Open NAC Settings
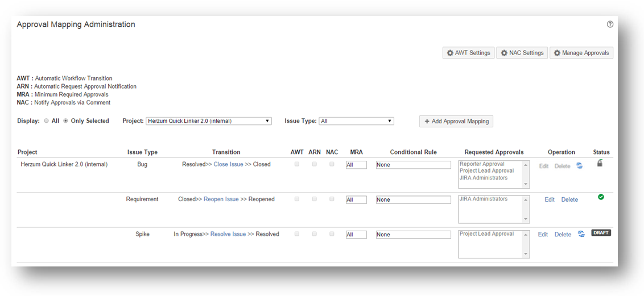Viewport: 644px width, 296px height. (522, 53)
